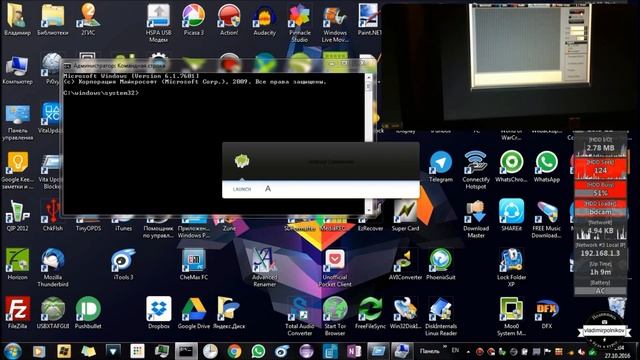Click the Android icon in the launcher popup
Screen dimensions: 640x360
pyautogui.click(x=242, y=161)
